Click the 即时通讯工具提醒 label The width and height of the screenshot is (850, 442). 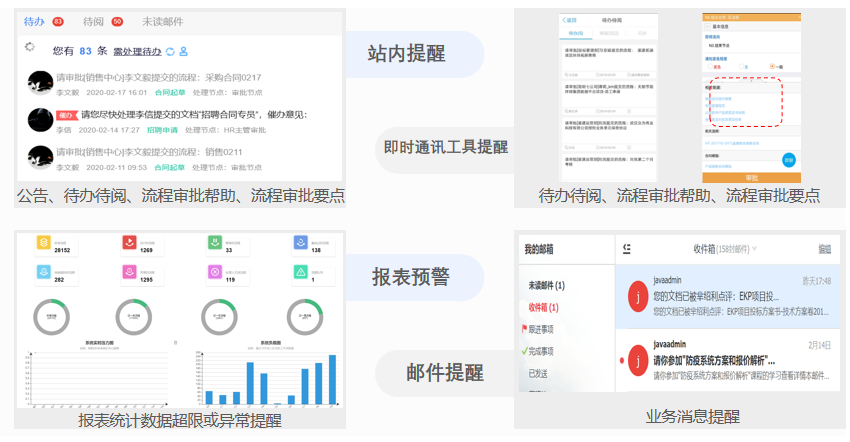pyautogui.click(x=446, y=147)
